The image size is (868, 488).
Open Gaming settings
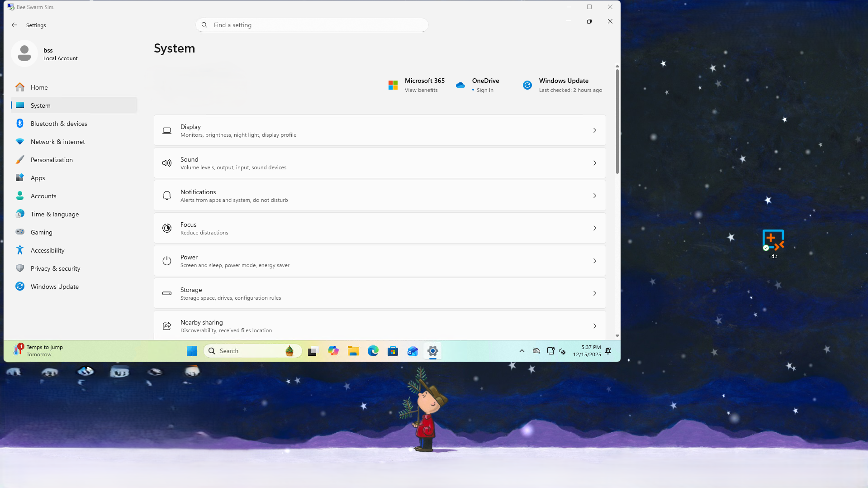[x=41, y=232]
